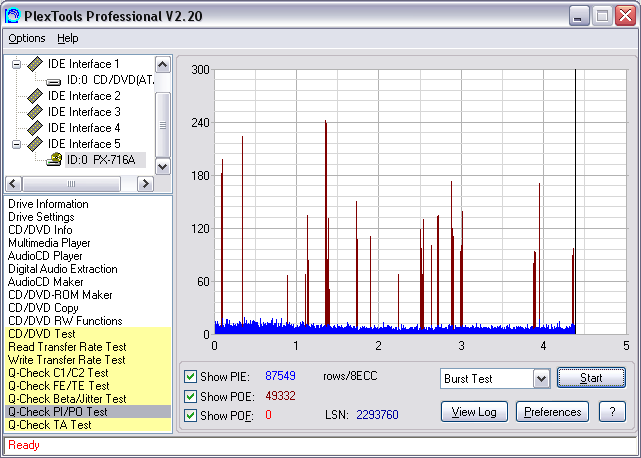Select ID:0 CD/DVD(AT drive entry
The width and height of the screenshot is (641, 458).
point(110,80)
